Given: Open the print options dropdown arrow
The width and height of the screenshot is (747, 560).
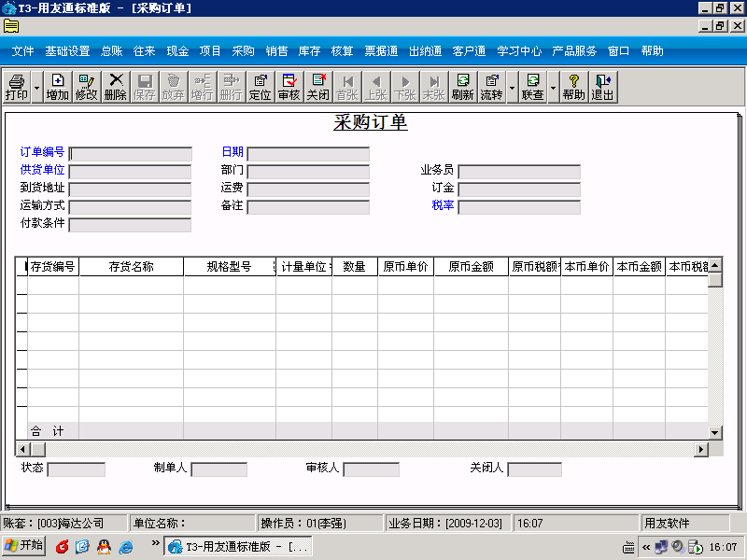Looking at the screenshot, I should [x=36, y=87].
